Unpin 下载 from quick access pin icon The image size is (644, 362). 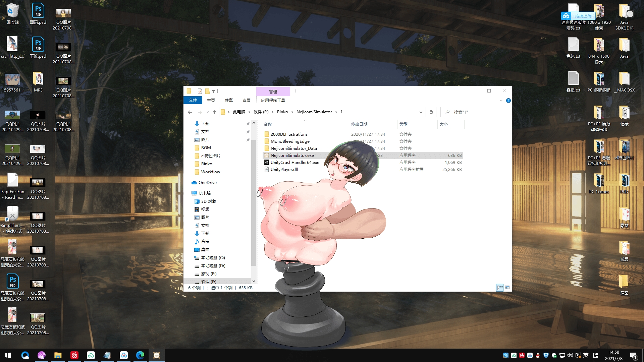(x=248, y=124)
